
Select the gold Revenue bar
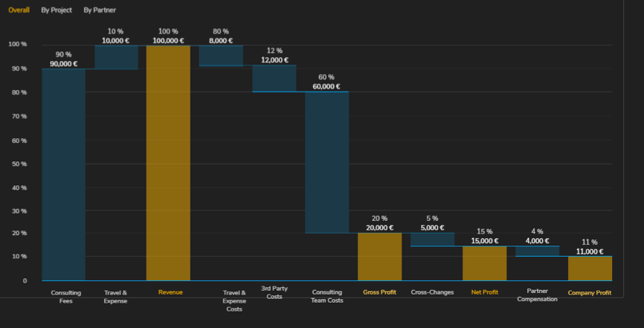click(x=168, y=164)
